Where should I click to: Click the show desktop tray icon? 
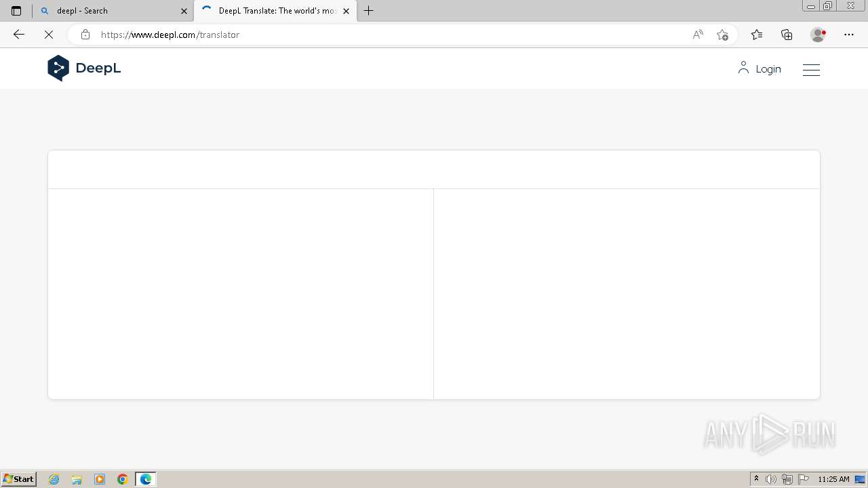860,479
